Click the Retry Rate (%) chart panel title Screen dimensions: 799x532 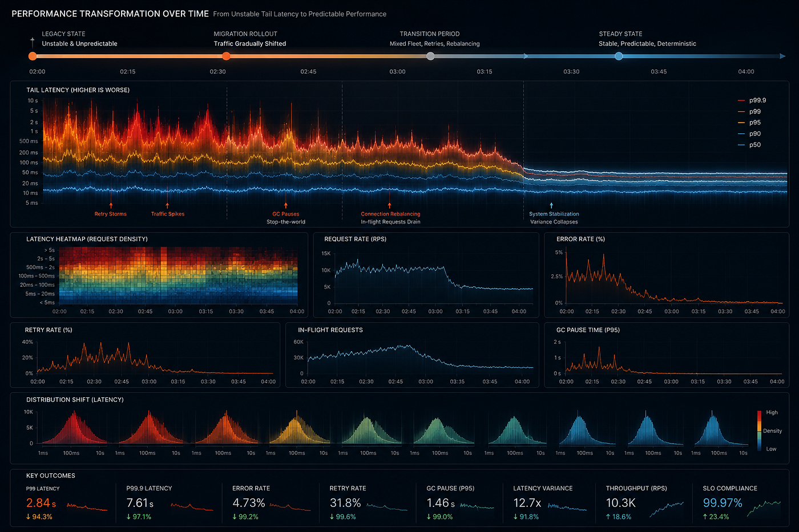49,330
